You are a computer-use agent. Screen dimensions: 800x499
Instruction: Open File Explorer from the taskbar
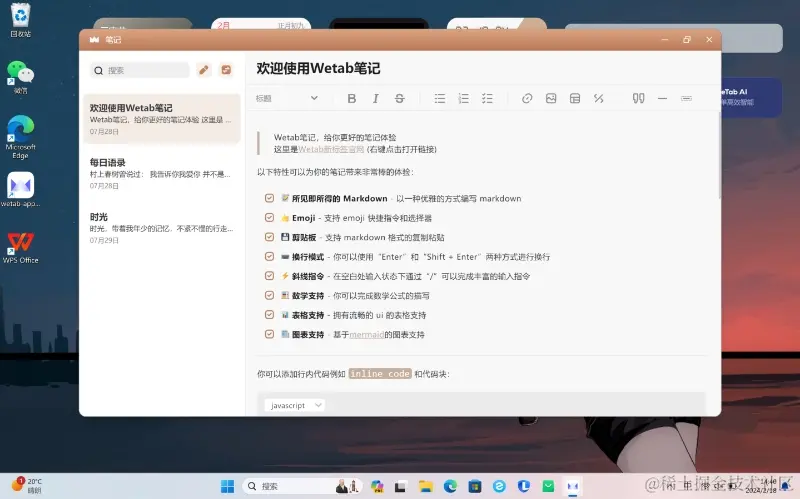(426, 486)
